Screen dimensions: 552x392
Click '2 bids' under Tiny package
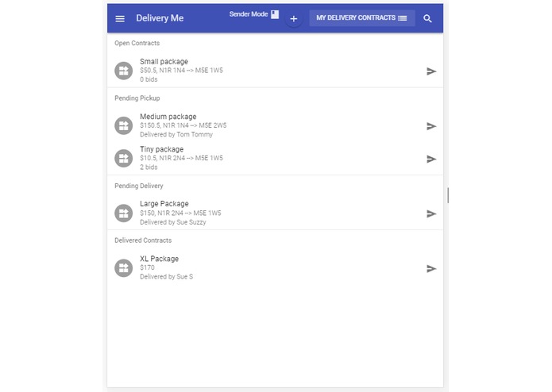point(149,167)
